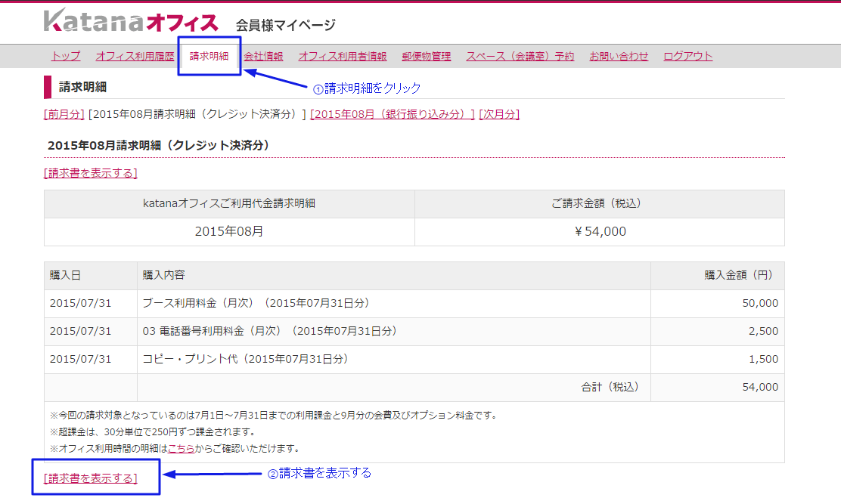The width and height of the screenshot is (841, 504).
Task: Open 2015年08月（銀行振り込み分） statement link
Action: [393, 114]
